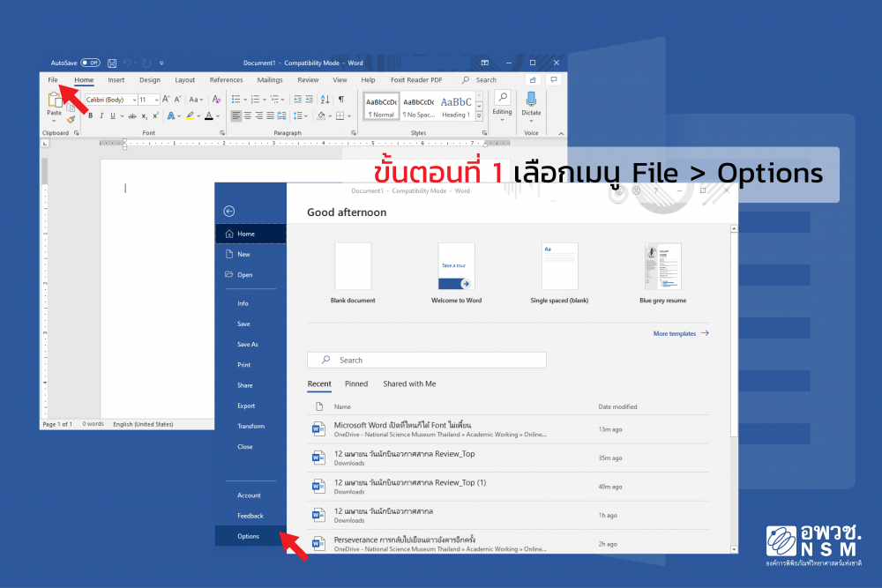This screenshot has height=588, width=882.
Task: Expand the Styles gallery
Action: [480, 115]
